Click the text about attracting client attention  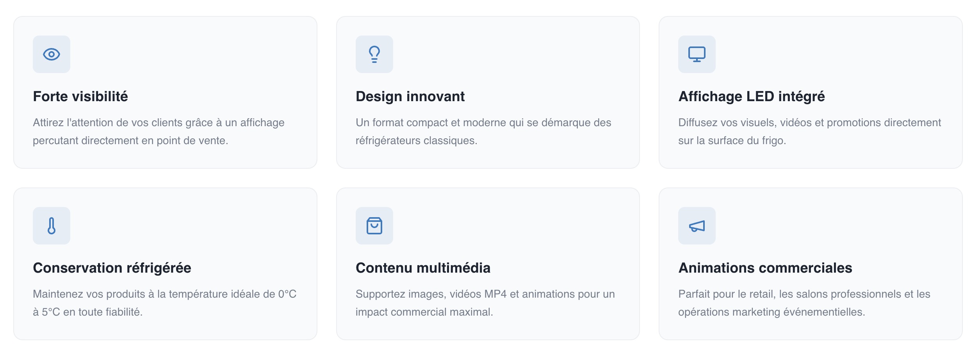click(x=159, y=132)
